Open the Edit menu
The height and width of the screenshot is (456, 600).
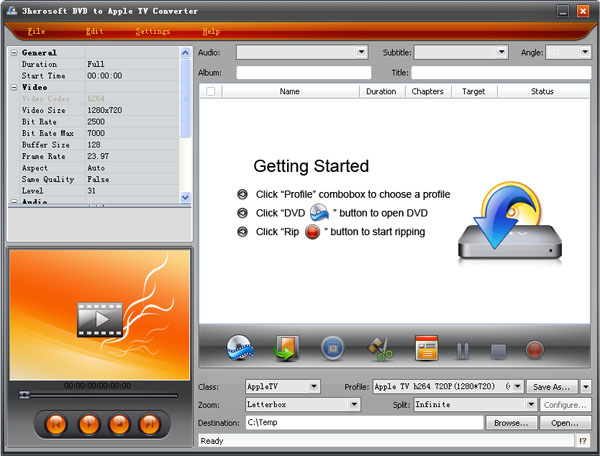(95, 32)
